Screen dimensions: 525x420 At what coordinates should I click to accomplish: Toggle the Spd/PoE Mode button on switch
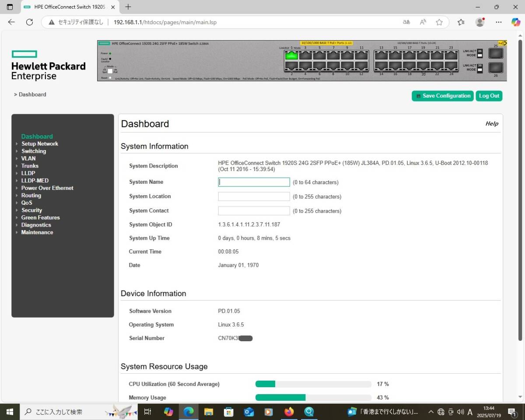pos(110,71)
